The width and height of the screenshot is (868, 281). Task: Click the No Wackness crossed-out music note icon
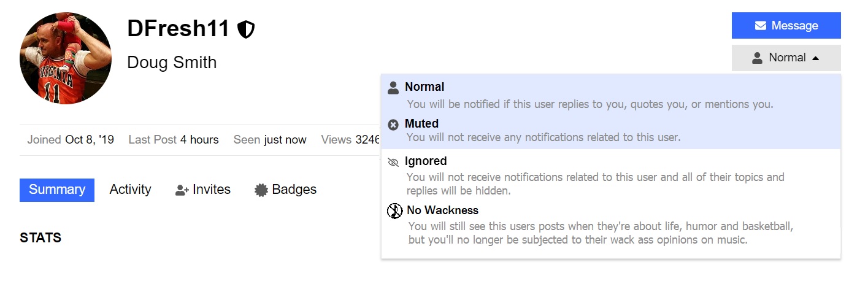click(x=394, y=211)
